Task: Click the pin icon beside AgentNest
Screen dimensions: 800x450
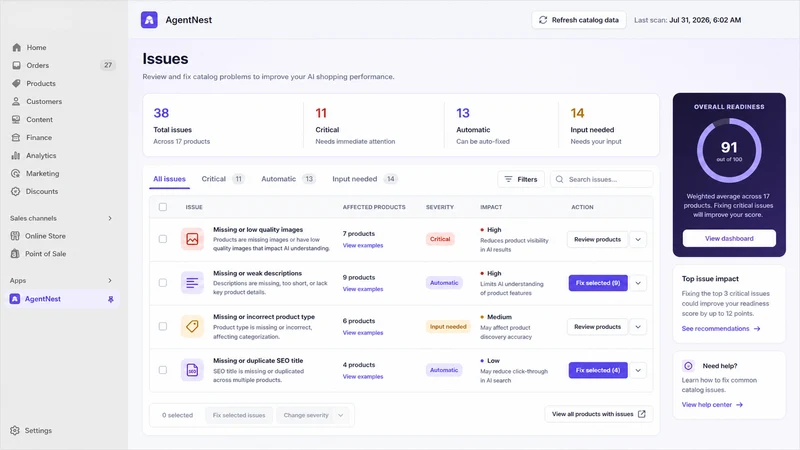Action: click(x=111, y=299)
